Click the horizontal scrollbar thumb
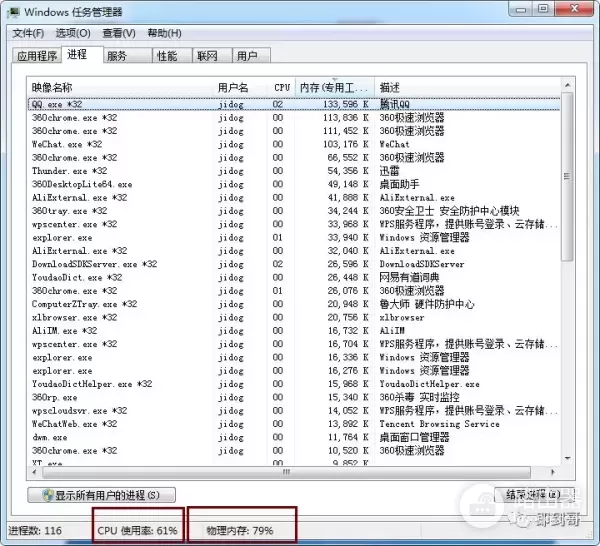 tap(286, 472)
